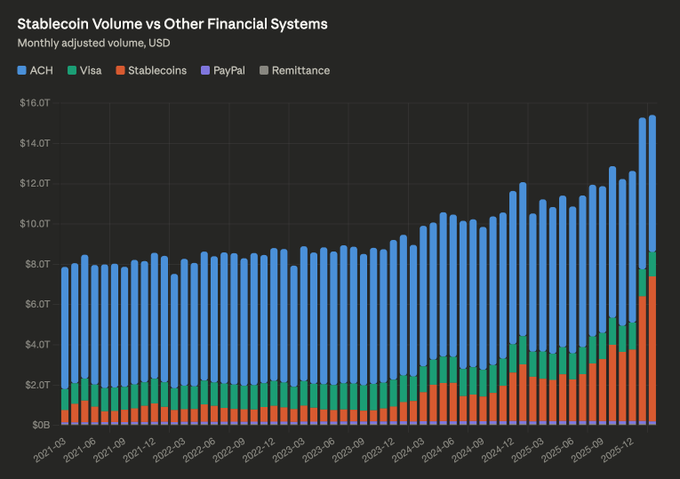Click the blue ACH legend swatch
Screen dimensions: 680x479
point(22,71)
